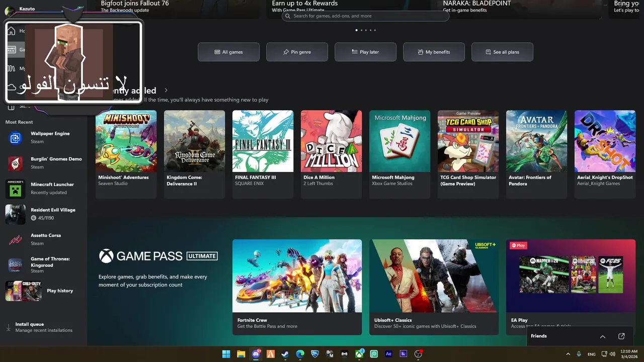
Task: Open Game of Thrones: Kingsroad entry
Action: point(44,265)
